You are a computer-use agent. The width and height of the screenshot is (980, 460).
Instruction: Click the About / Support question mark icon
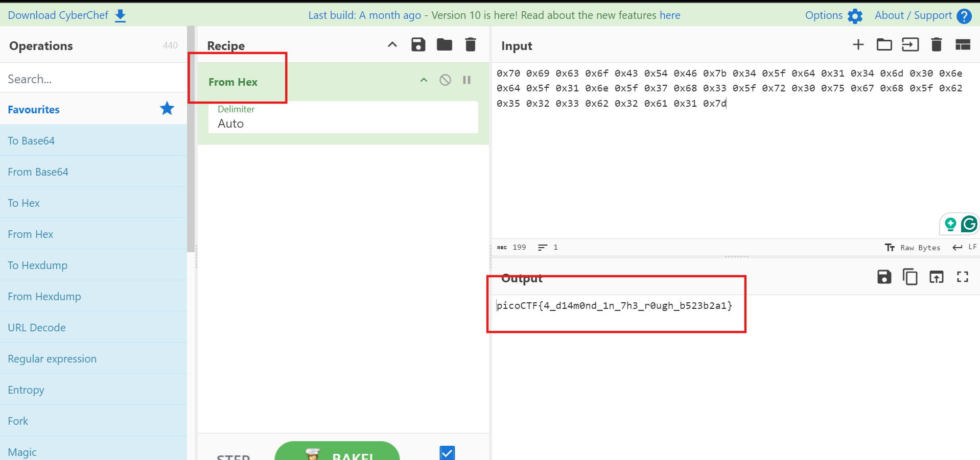click(x=964, y=16)
